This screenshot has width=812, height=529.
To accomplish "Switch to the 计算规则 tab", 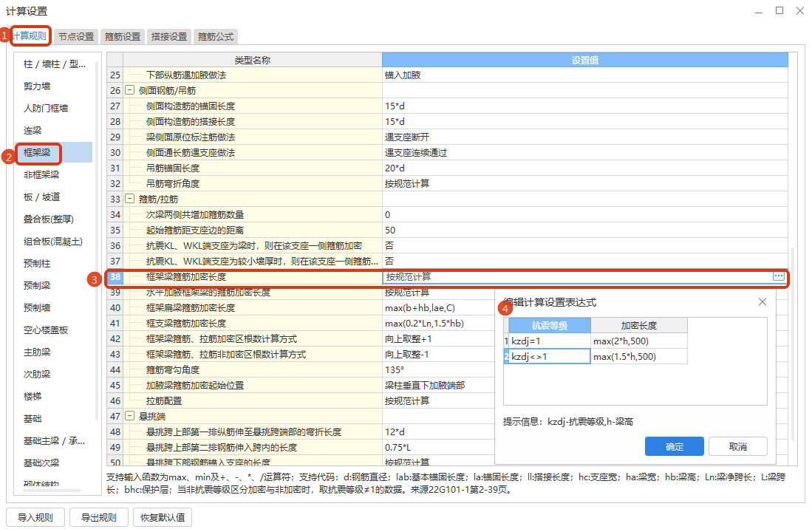I will tap(30, 35).
